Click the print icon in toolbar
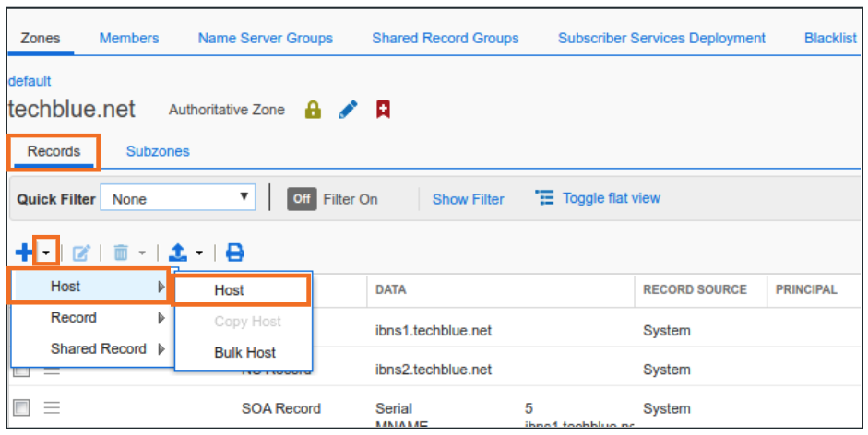The width and height of the screenshot is (868, 435). point(235,252)
